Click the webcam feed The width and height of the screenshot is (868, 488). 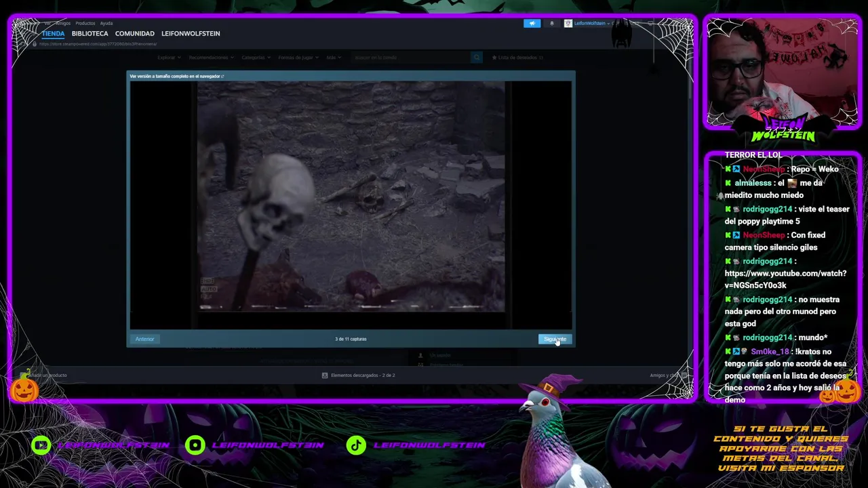[x=783, y=73]
